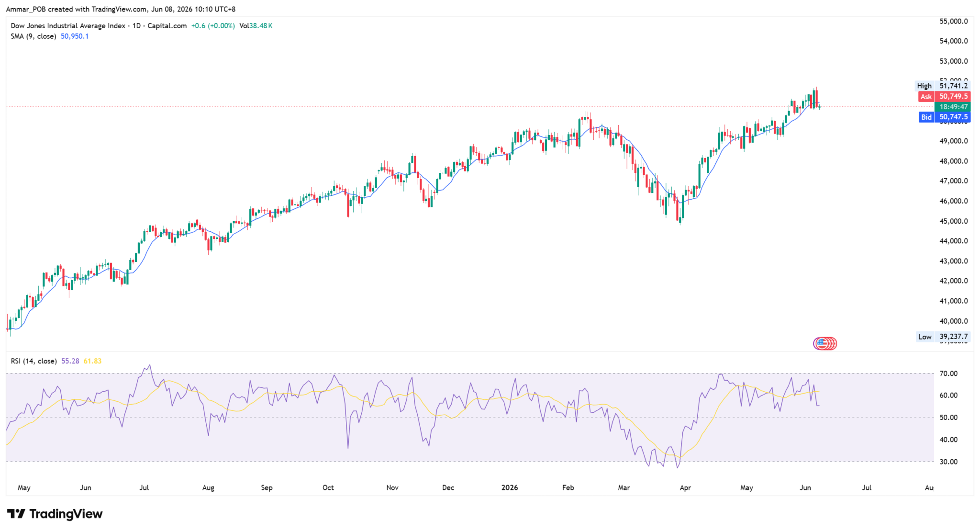Click the chart attribution text at top
This screenshot has height=532, width=980.
click(121, 9)
